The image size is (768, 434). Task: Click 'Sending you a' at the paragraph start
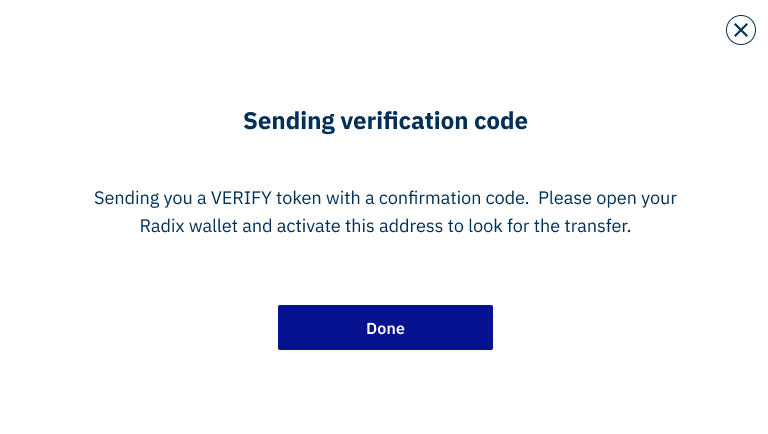tap(150, 198)
